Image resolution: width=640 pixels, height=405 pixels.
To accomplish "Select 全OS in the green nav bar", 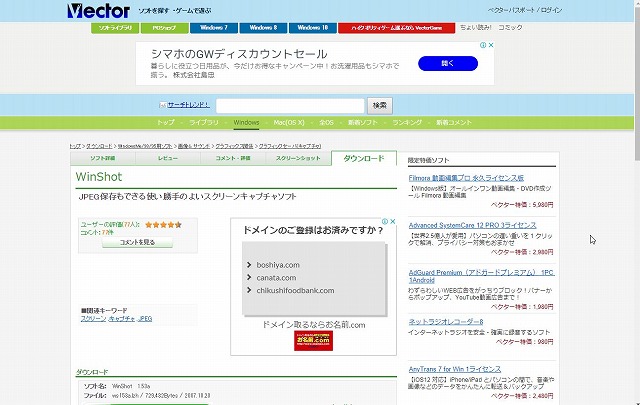I will [326, 122].
